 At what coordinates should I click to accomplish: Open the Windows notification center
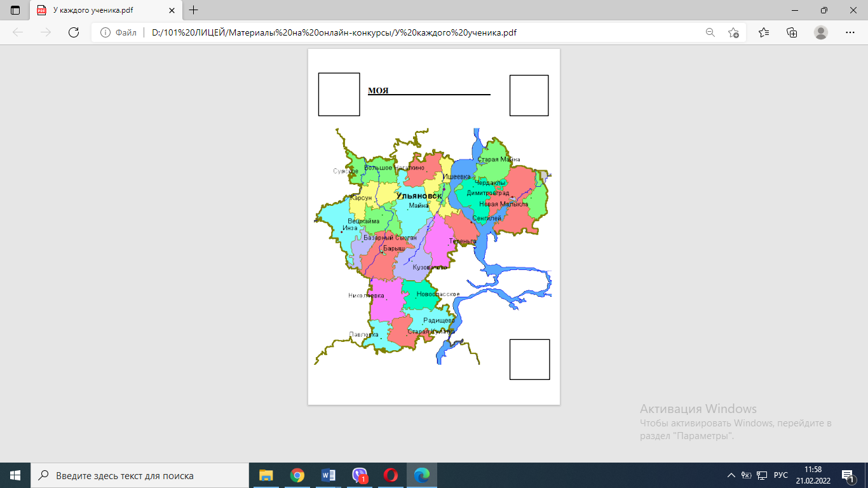pos(847,475)
